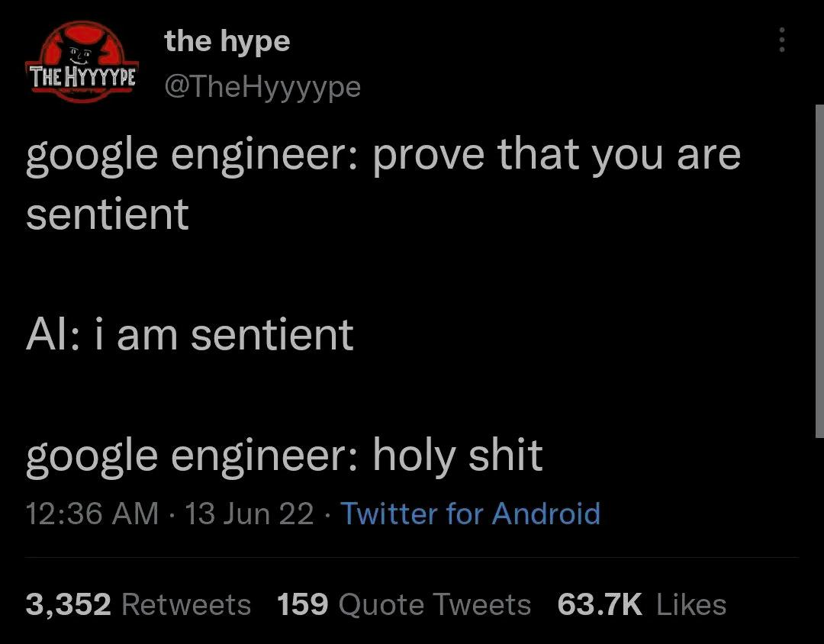The height and width of the screenshot is (644, 824).
Task: Open the Twitter for Android link
Action: tap(471, 514)
